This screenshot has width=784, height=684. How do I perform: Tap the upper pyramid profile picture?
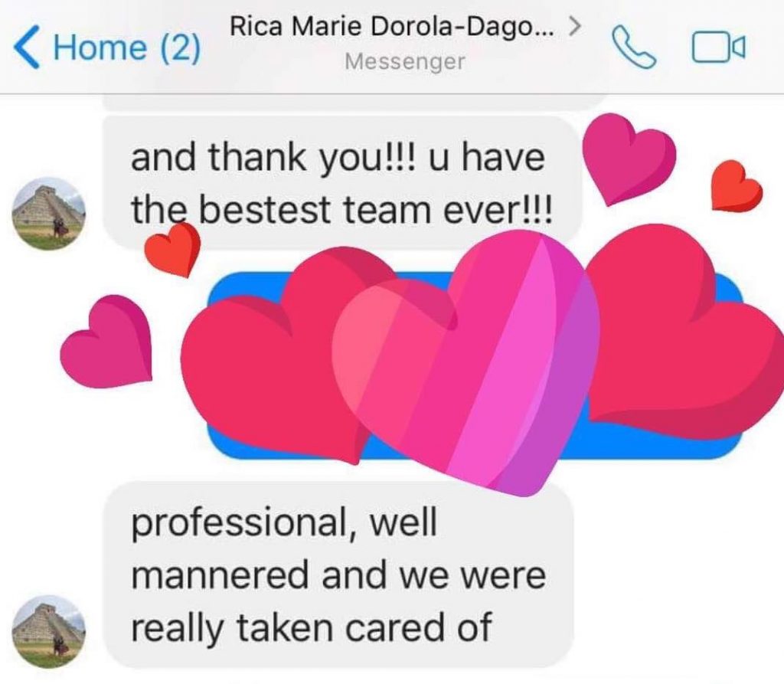48,213
